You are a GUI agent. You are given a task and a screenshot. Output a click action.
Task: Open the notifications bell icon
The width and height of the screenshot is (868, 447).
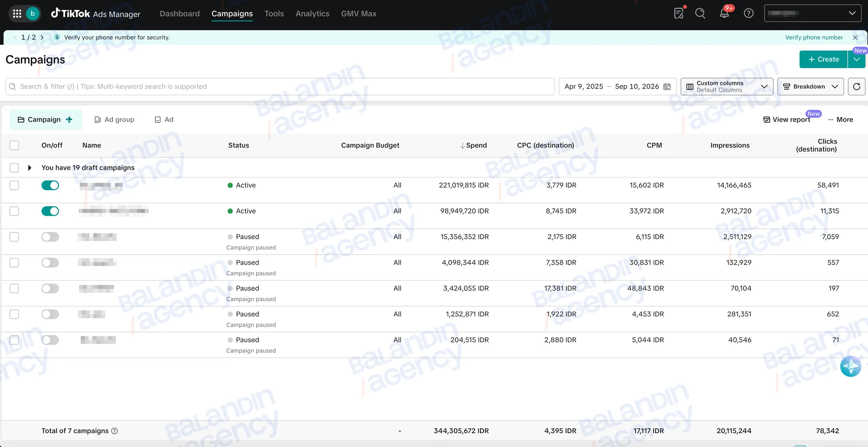724,13
